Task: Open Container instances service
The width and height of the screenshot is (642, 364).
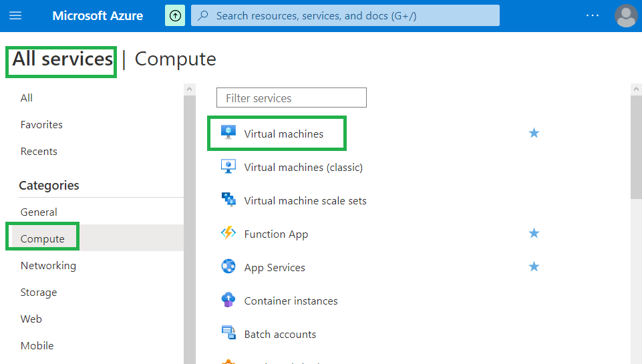Action: pos(291,301)
